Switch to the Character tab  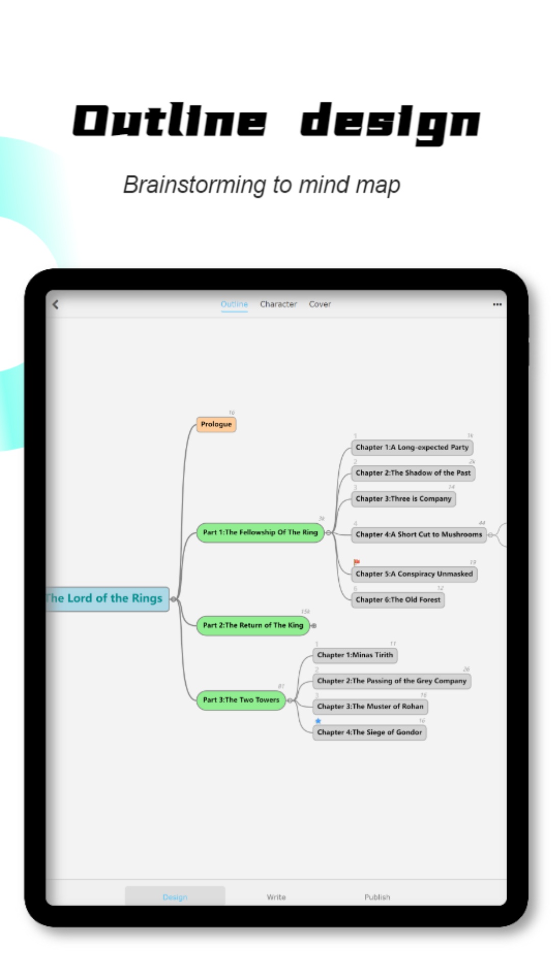(278, 304)
